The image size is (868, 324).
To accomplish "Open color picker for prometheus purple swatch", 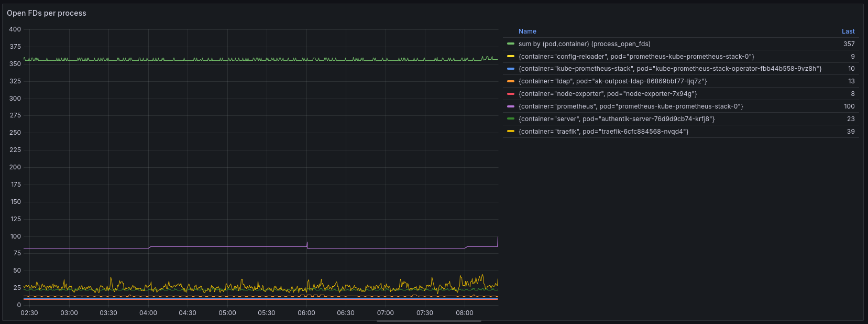I will pyautogui.click(x=511, y=106).
